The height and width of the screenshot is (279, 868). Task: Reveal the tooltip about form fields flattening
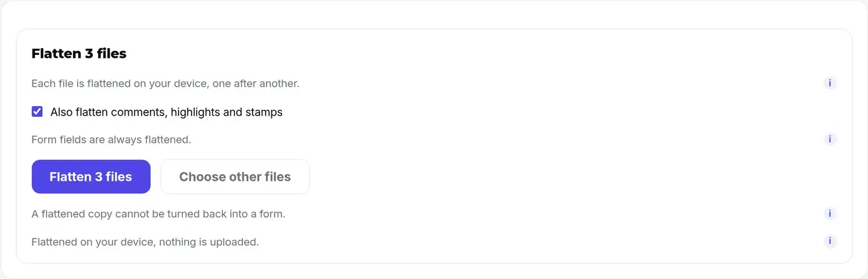click(x=830, y=139)
